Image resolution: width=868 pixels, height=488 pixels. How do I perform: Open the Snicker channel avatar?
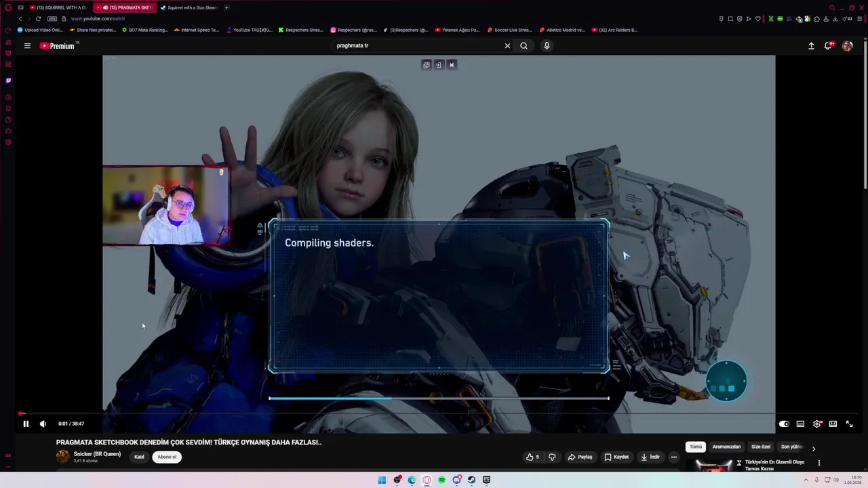pos(62,457)
